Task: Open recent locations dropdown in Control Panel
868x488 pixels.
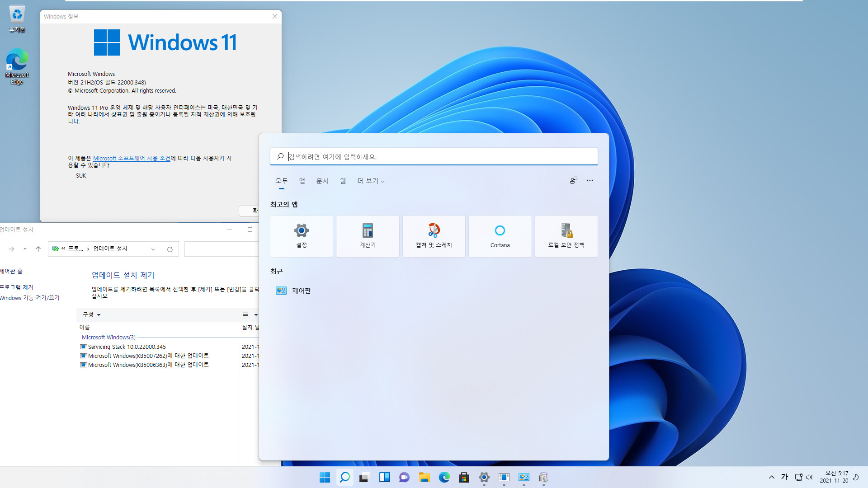Action: tap(25, 249)
